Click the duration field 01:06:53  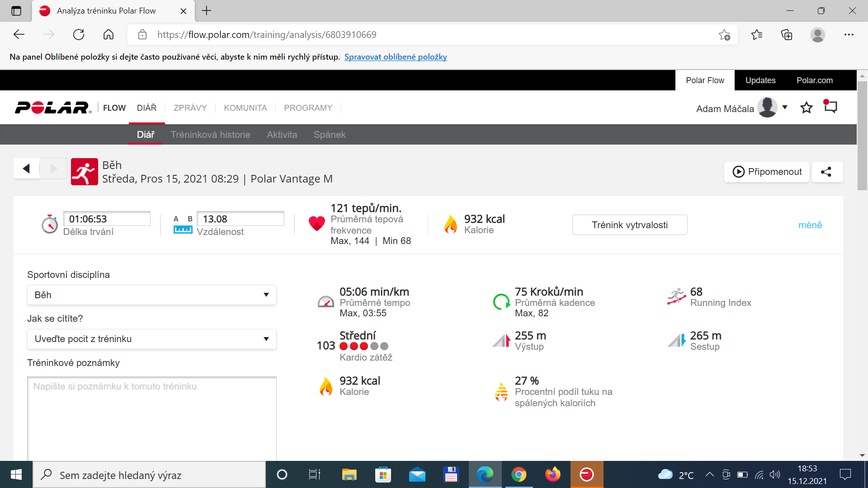pyautogui.click(x=107, y=219)
